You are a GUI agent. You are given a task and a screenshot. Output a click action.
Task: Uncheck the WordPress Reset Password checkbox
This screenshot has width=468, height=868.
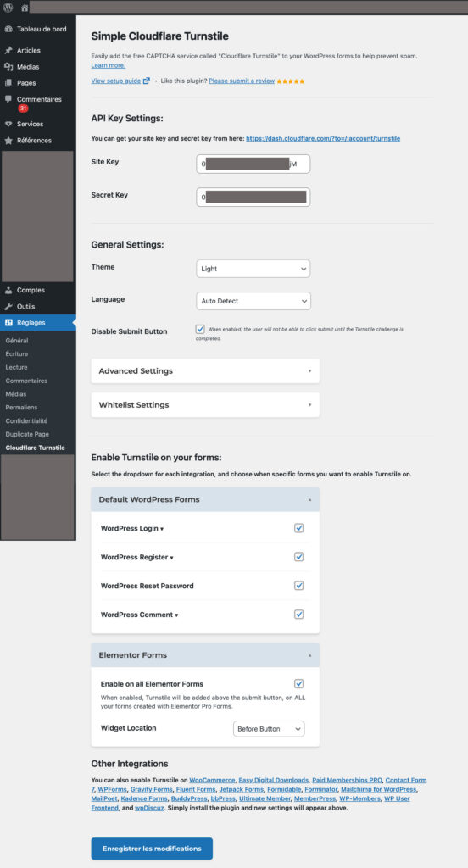pos(299,586)
